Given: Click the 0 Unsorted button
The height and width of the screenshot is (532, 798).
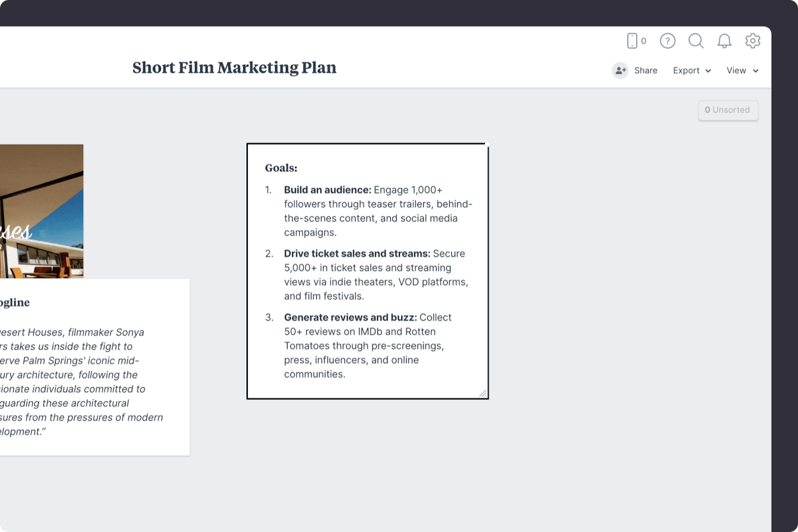Looking at the screenshot, I should [728, 110].
